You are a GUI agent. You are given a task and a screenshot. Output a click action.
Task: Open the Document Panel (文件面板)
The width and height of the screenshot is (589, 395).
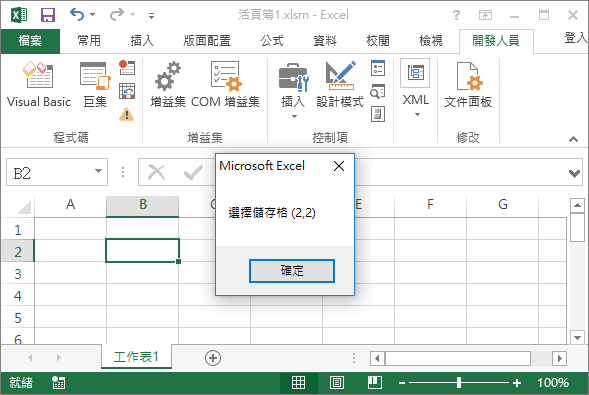468,84
